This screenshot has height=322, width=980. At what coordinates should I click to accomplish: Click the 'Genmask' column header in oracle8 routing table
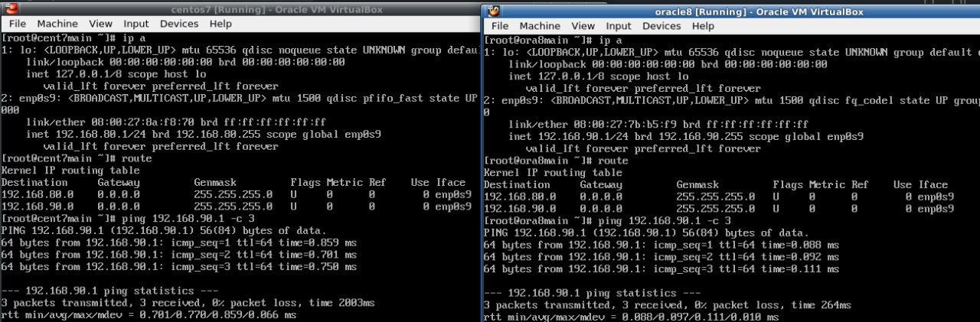pyautogui.click(x=697, y=185)
